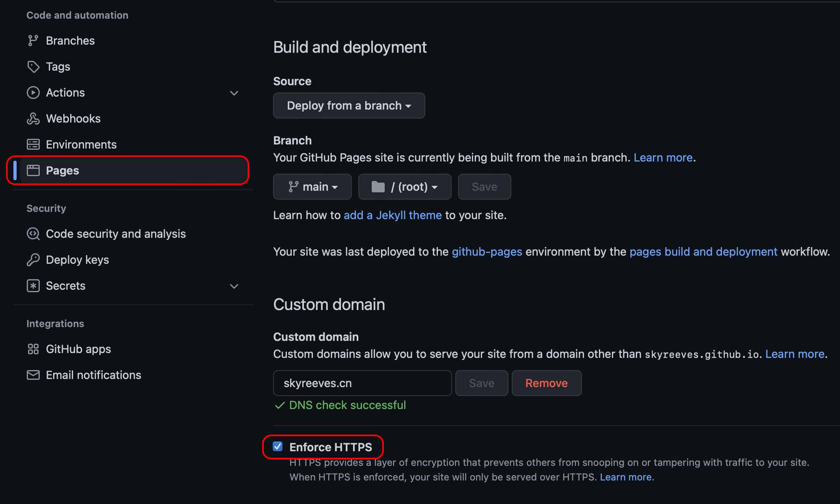Click the Secrets asterisk-box icon
Screen dimensions: 840x504
point(33,286)
